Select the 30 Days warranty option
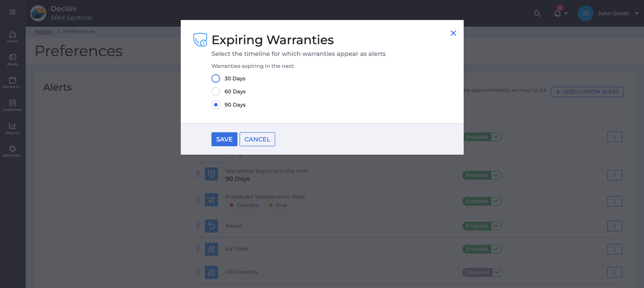The width and height of the screenshot is (644, 288). click(215, 78)
